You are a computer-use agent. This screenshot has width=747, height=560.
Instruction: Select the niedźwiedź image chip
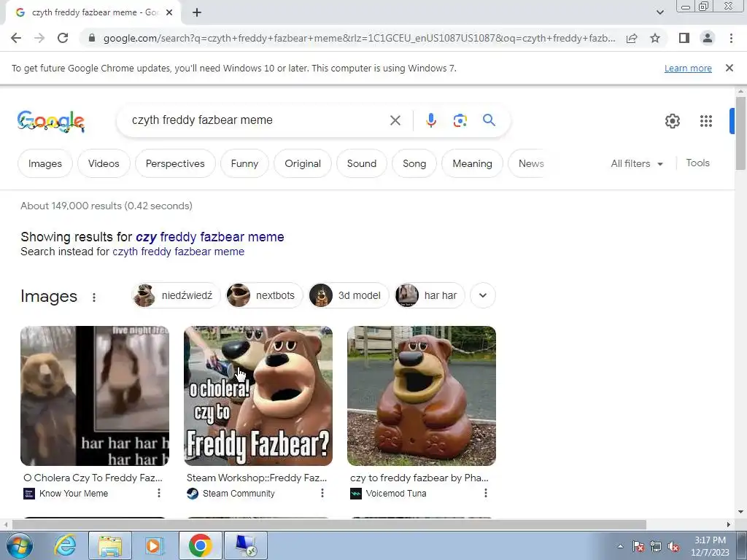[x=175, y=295]
